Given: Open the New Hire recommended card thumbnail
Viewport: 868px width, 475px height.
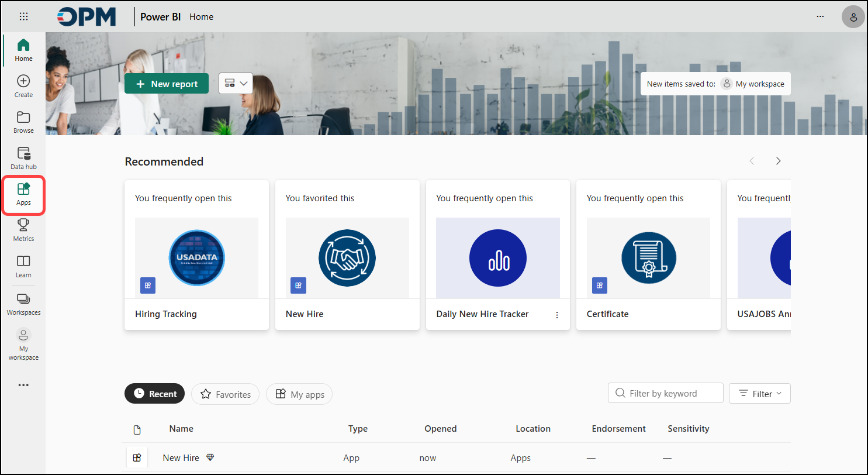Looking at the screenshot, I should [x=347, y=258].
